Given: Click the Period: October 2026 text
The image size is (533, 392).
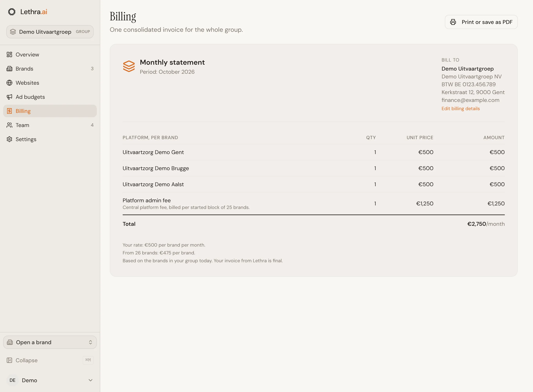Looking at the screenshot, I should point(167,72).
